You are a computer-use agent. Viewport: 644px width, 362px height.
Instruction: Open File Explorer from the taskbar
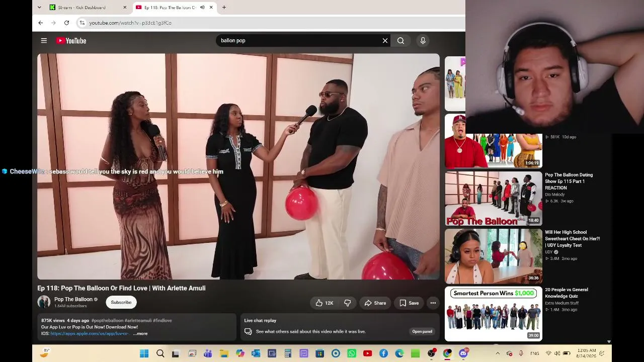point(224,353)
